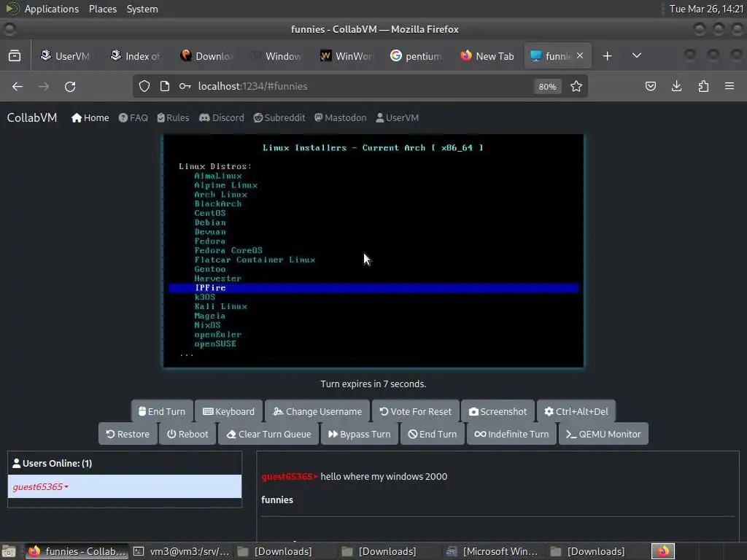Screen dimensions: 747x560
Task: Click the localhost address bar
Action: click(x=362, y=86)
